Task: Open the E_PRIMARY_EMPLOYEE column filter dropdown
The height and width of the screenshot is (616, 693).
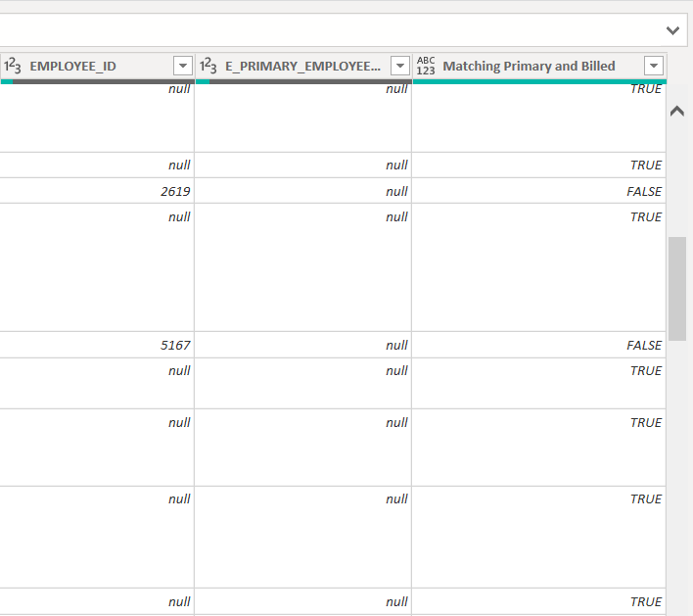Action: (x=400, y=66)
